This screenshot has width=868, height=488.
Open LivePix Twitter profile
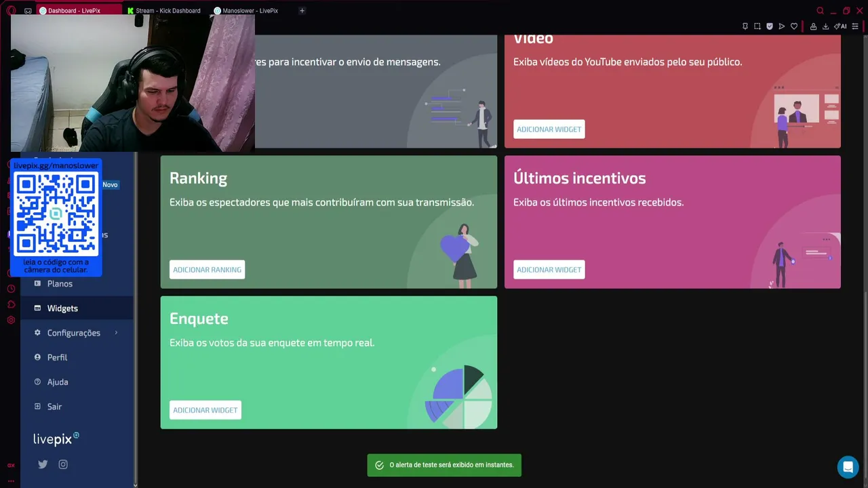click(43, 464)
